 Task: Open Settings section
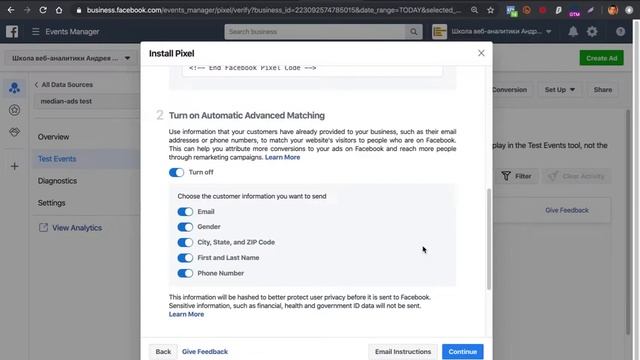click(51, 203)
